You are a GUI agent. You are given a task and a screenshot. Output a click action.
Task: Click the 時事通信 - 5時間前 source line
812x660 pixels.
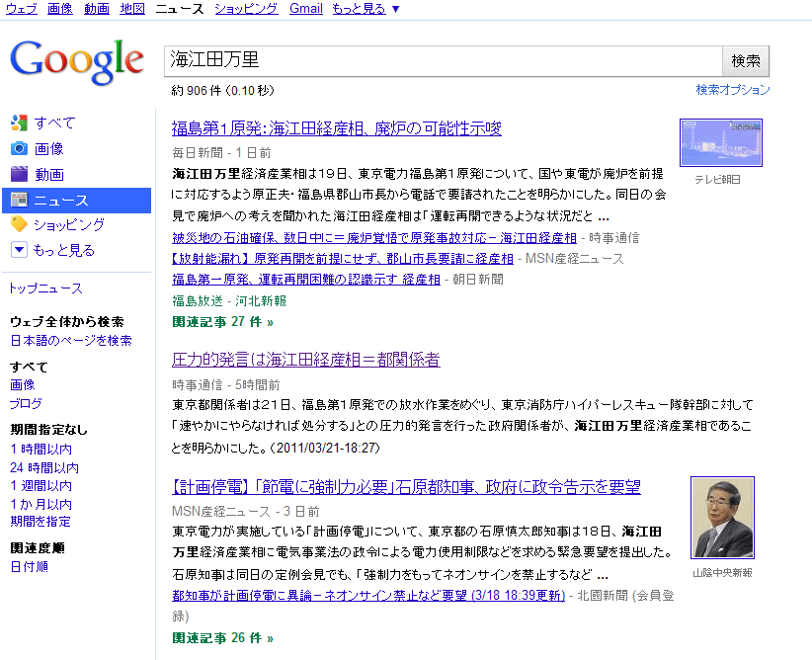pyautogui.click(x=226, y=384)
